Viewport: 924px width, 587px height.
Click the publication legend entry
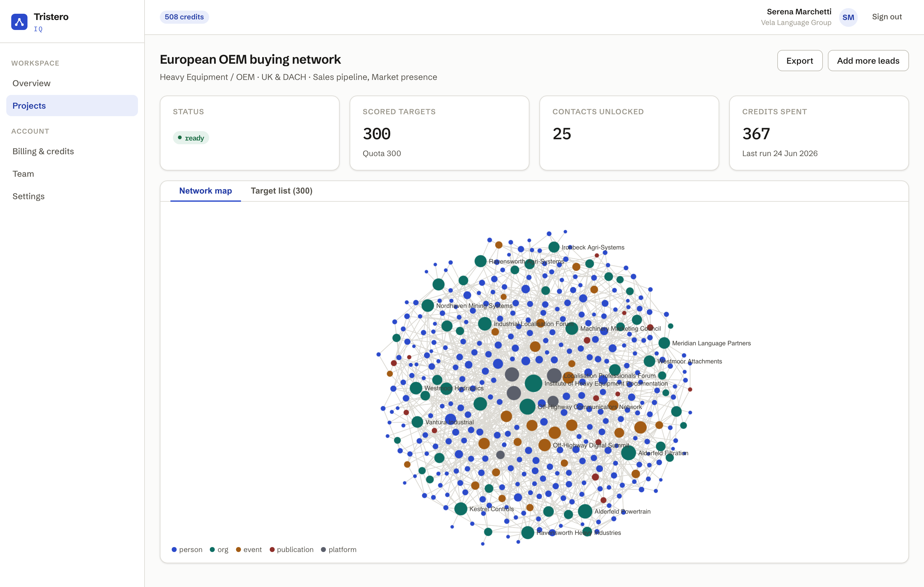[x=291, y=550]
